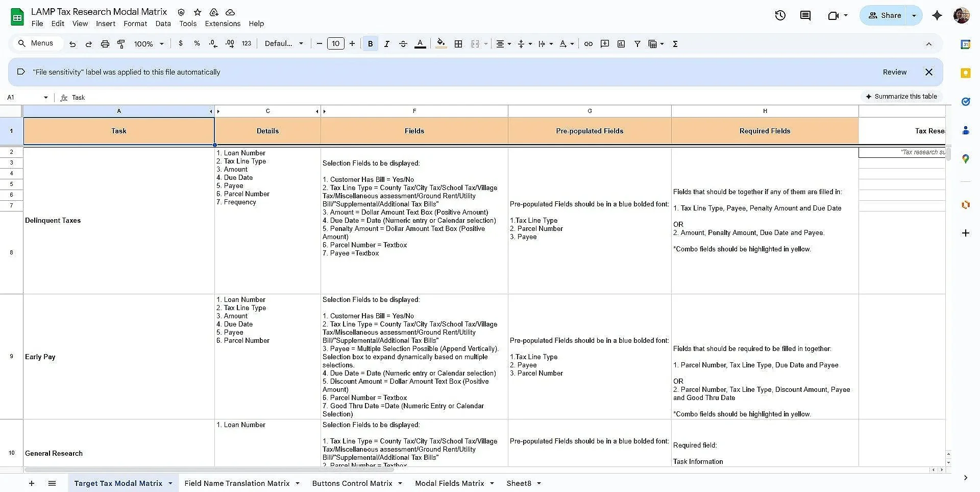
Task: Increase decimal places
Action: coord(230,43)
